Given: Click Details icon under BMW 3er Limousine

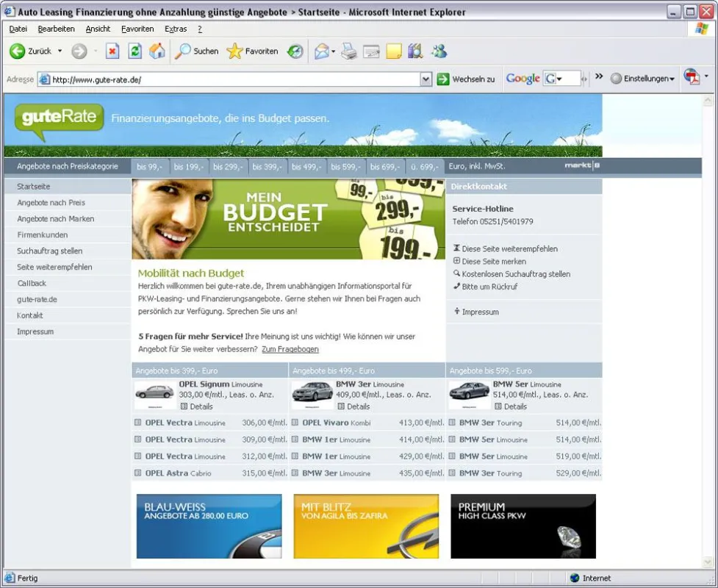Looking at the screenshot, I should coord(341,406).
